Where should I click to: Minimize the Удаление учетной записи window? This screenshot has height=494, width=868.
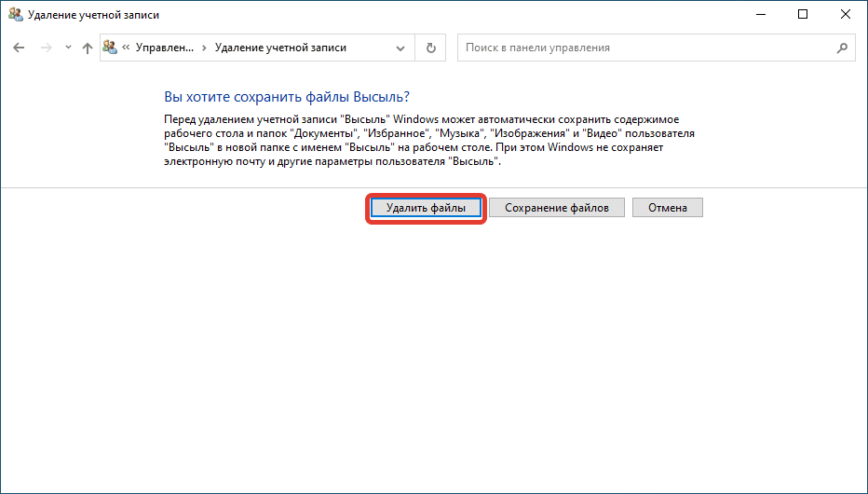point(761,14)
